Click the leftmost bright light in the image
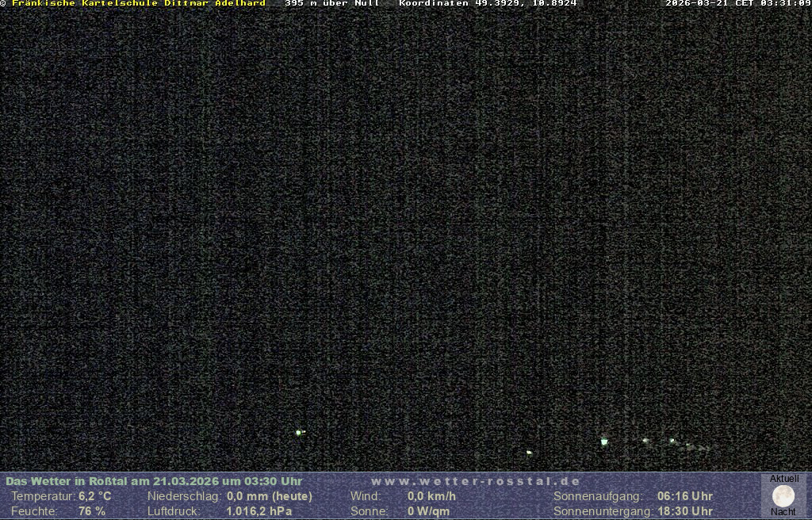The image size is (812, 520). [x=299, y=432]
